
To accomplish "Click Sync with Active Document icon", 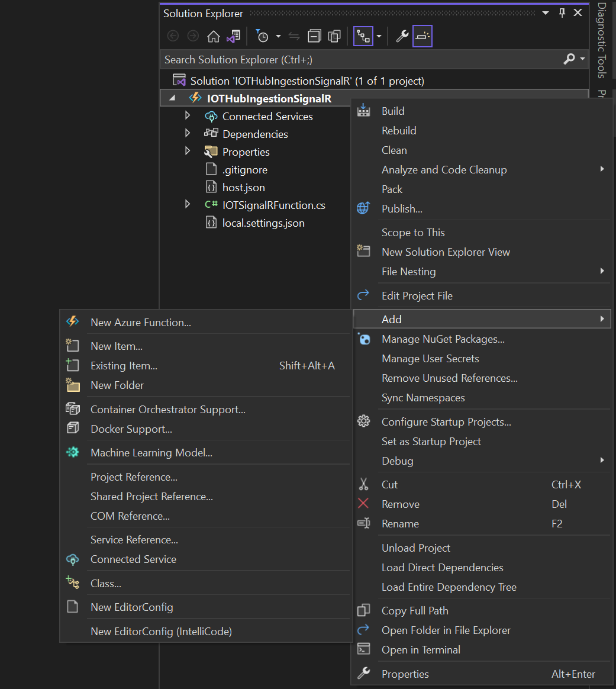I will pyautogui.click(x=294, y=36).
